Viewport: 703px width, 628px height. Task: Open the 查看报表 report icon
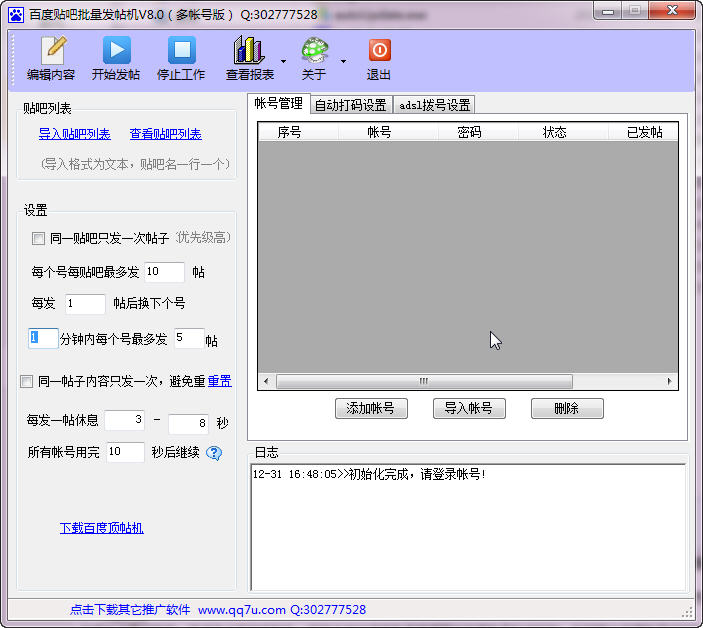click(x=249, y=51)
